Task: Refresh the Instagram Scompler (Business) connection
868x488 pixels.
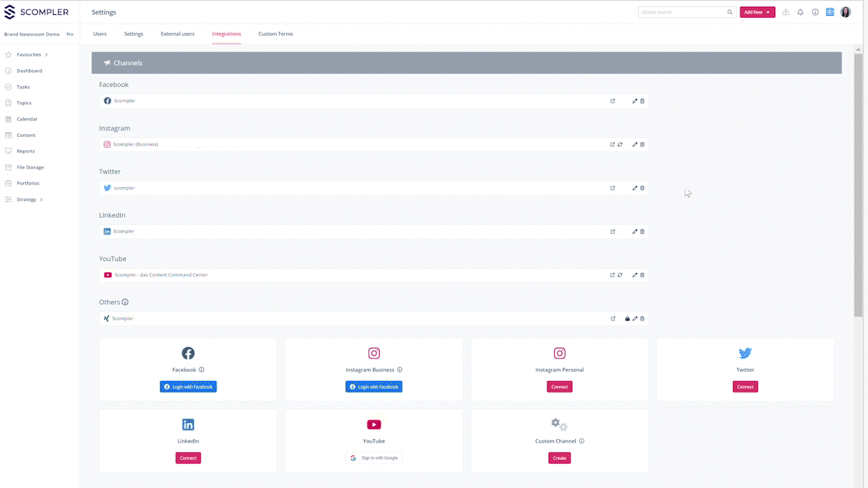Action: [x=620, y=144]
